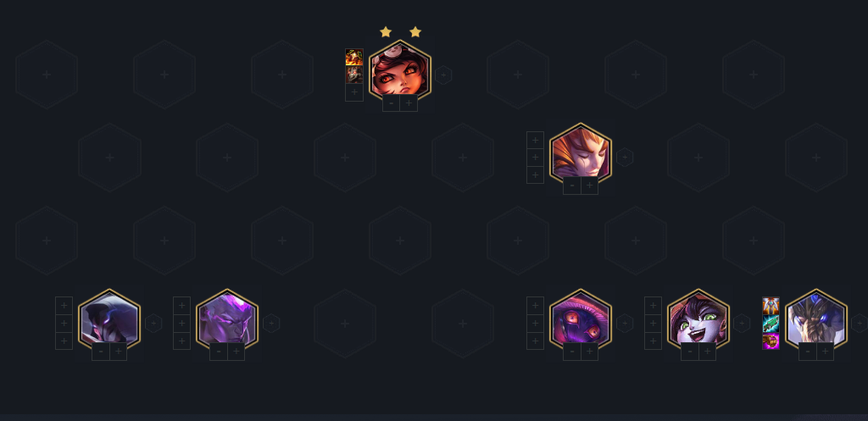Click the winged armor item on bearded champion

coord(771,306)
